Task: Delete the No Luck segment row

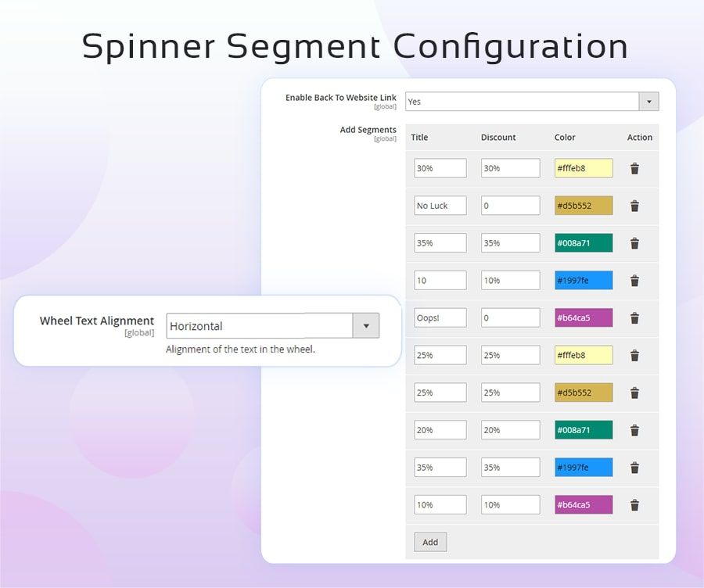Action: tap(634, 206)
